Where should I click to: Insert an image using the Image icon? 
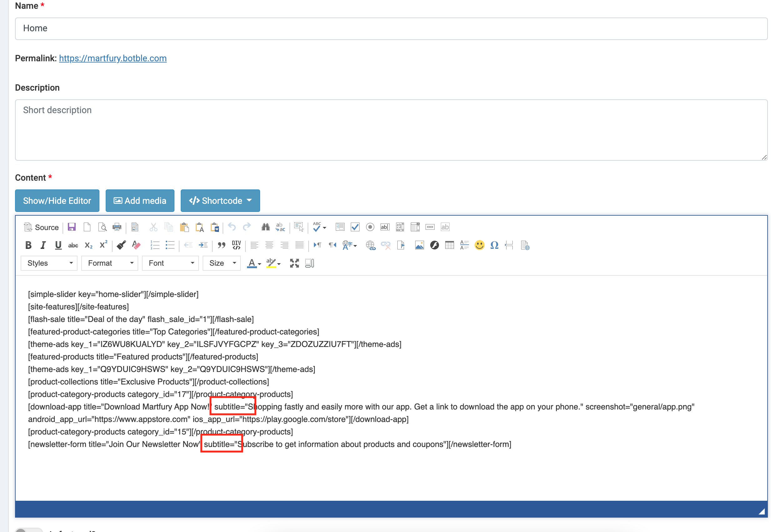tap(419, 245)
